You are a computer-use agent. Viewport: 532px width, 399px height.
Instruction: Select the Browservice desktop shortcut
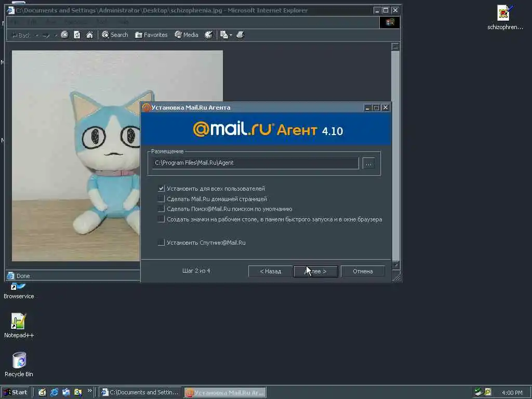tap(19, 292)
